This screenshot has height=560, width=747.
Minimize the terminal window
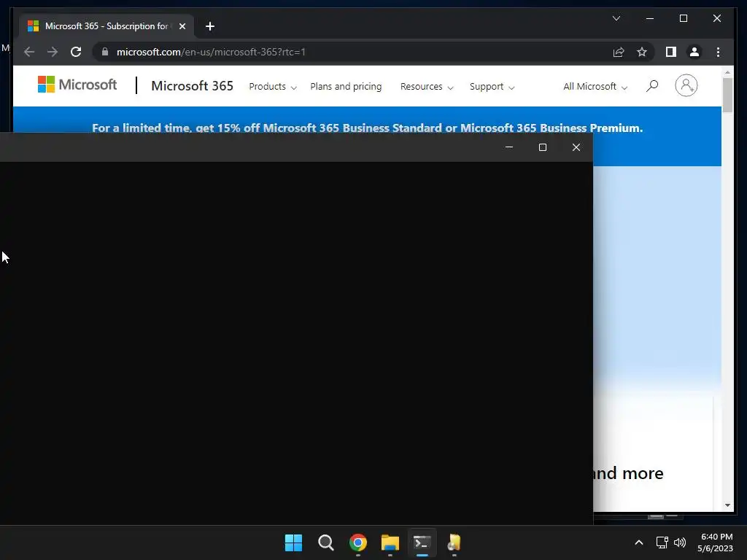click(x=508, y=147)
